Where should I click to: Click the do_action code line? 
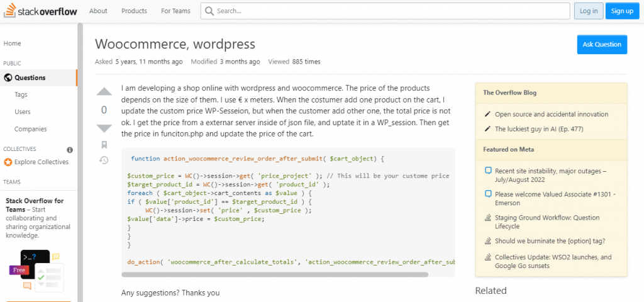coord(292,261)
